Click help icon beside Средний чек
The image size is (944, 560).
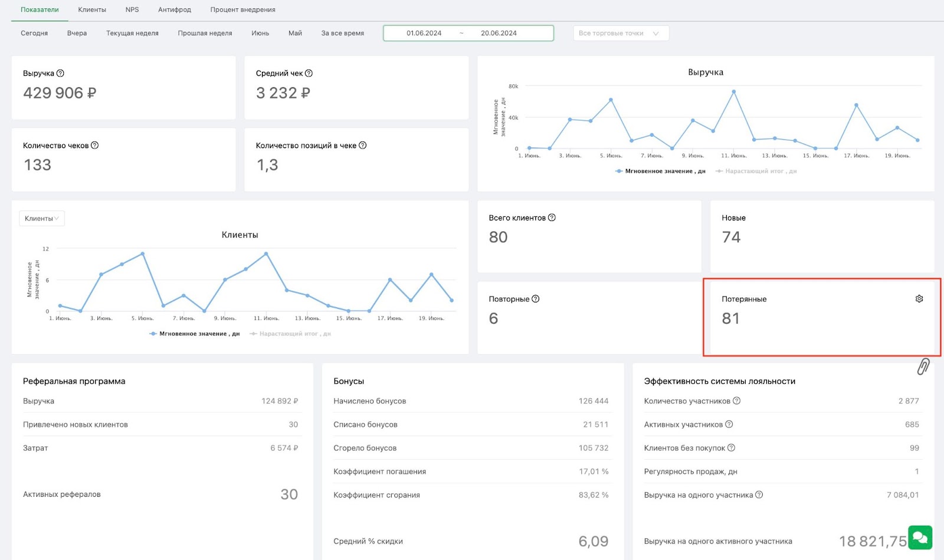click(x=309, y=73)
